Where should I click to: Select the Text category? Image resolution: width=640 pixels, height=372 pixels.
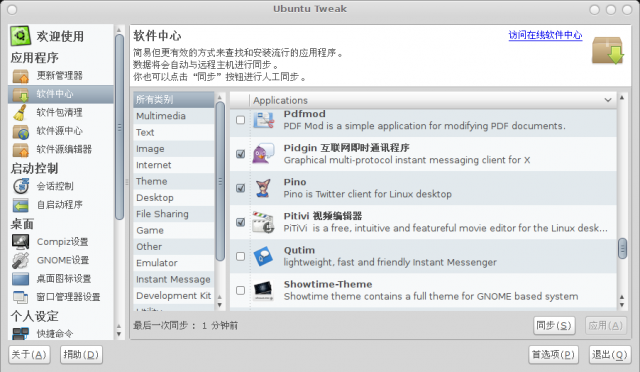[x=173, y=132]
